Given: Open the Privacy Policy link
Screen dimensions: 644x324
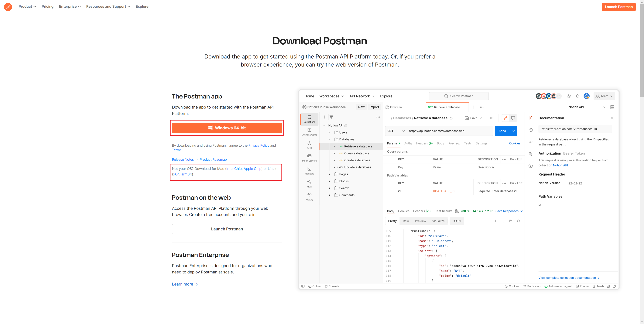Looking at the screenshot, I should click(259, 145).
